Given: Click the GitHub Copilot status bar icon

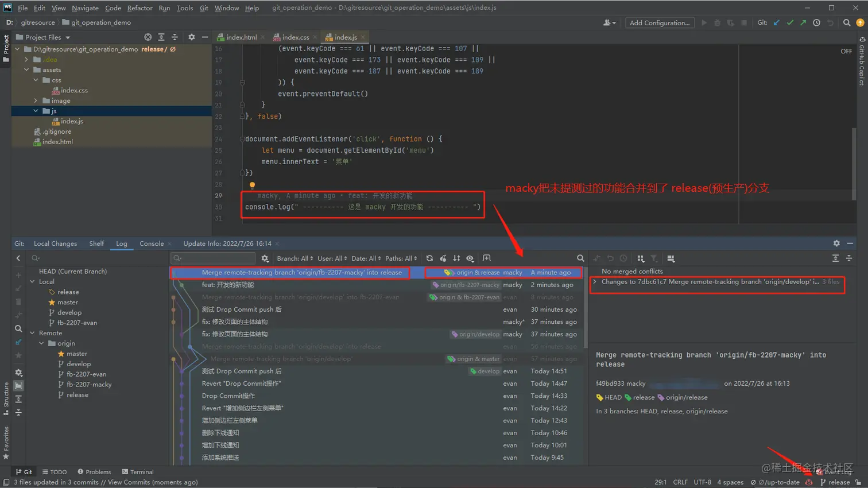Looking at the screenshot, I should (809, 482).
